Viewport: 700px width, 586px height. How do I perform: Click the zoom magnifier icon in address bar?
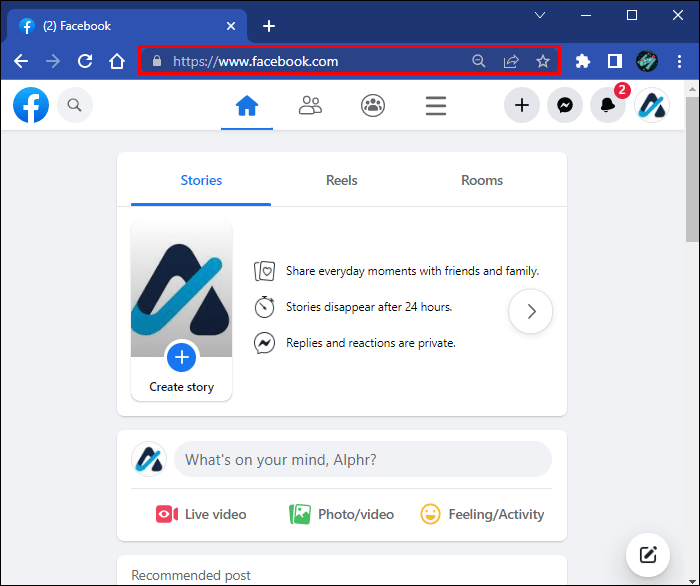tap(479, 61)
